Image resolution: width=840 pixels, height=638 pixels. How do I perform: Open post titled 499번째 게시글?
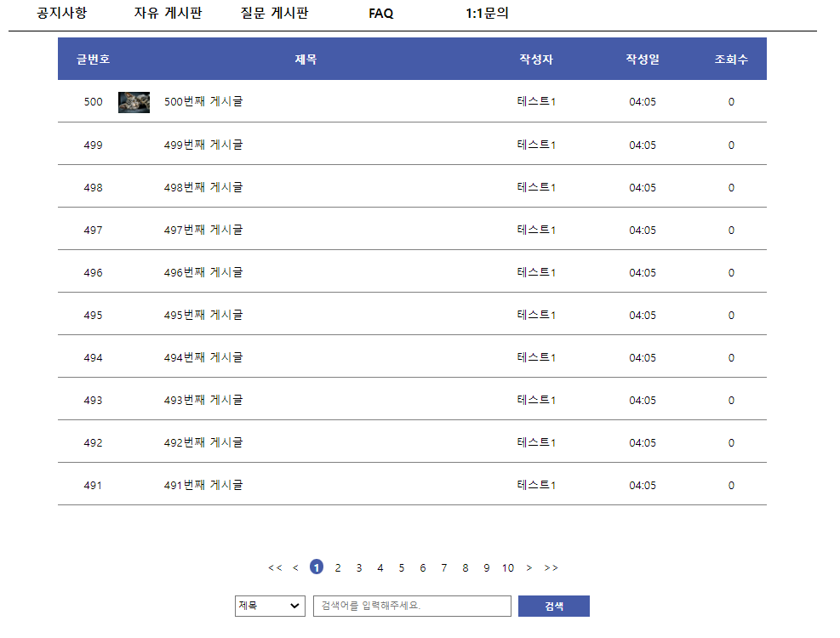(x=203, y=145)
